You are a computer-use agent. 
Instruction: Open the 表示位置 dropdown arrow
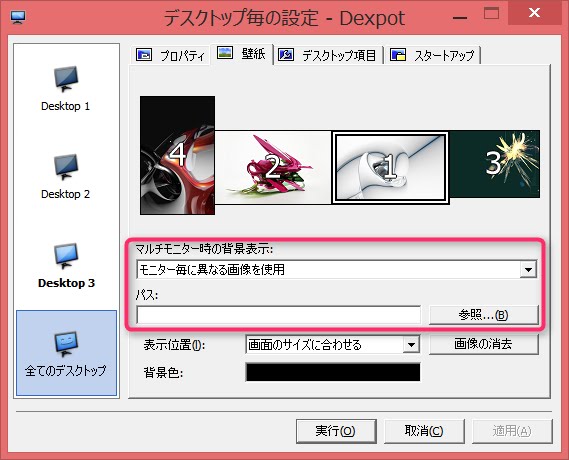tap(411, 345)
